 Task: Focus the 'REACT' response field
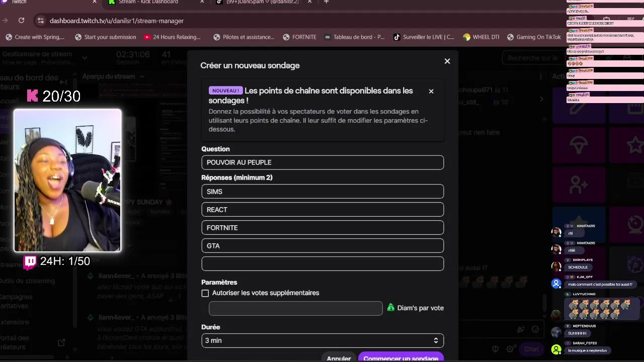[323, 210]
